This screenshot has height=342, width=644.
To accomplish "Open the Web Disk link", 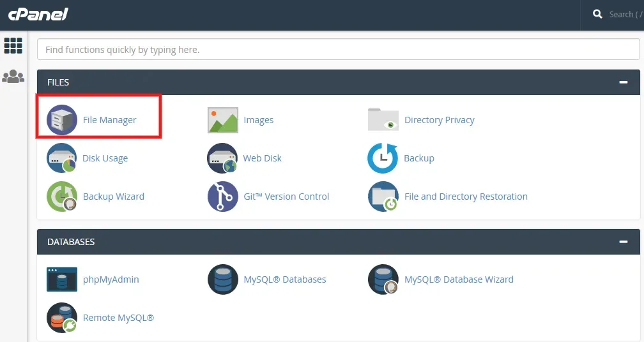I will click(262, 158).
